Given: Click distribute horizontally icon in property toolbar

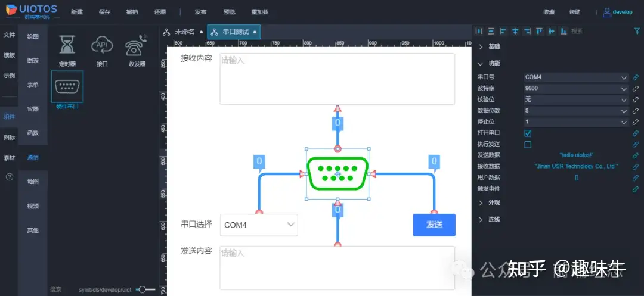Looking at the screenshot, I should 479,31.
